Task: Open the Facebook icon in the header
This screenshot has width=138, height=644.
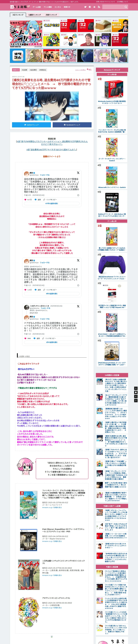Action: (90, 7)
